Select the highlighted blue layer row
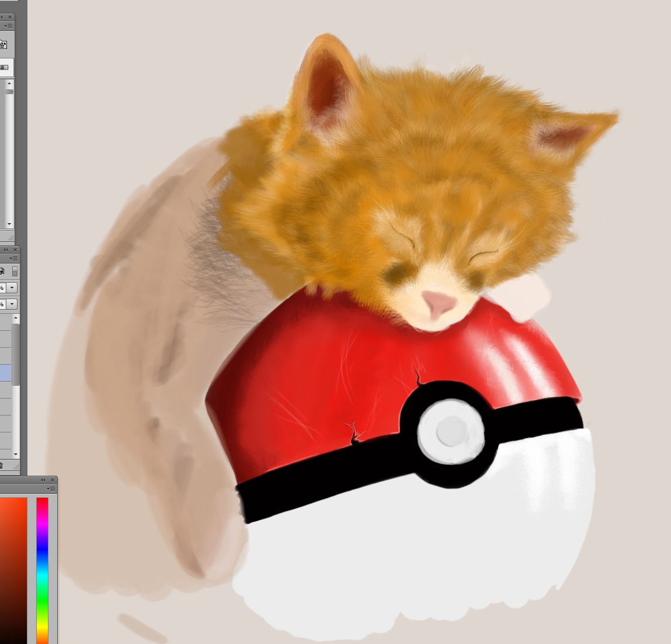 (x=6, y=372)
